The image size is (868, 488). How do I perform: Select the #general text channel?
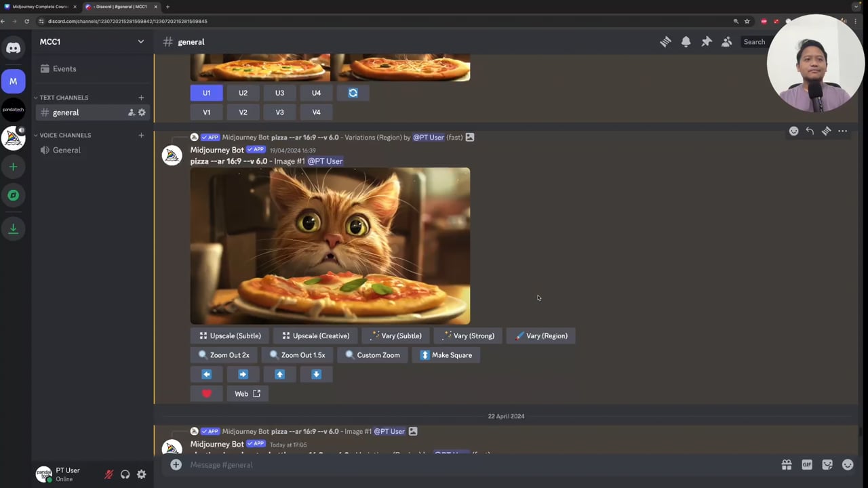[92, 113]
